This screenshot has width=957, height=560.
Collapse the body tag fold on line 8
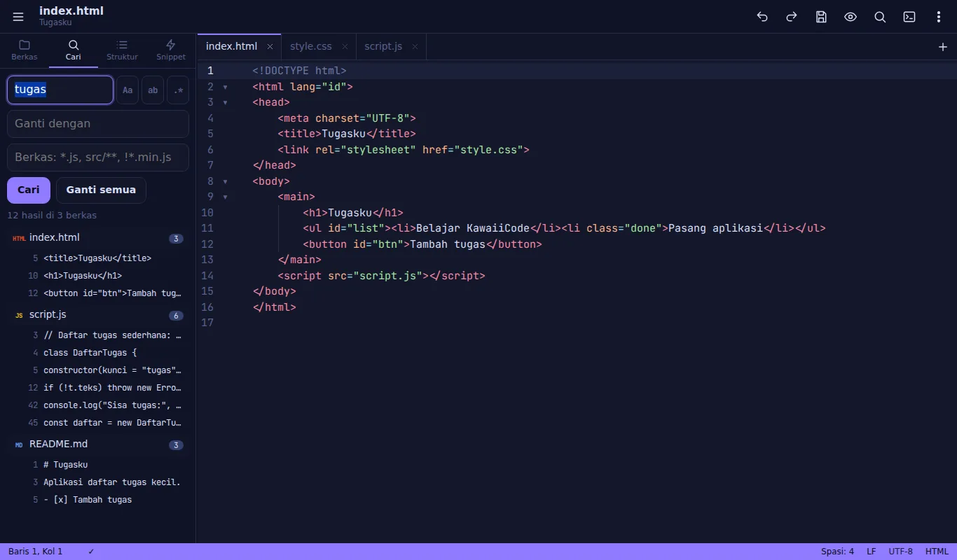click(225, 181)
